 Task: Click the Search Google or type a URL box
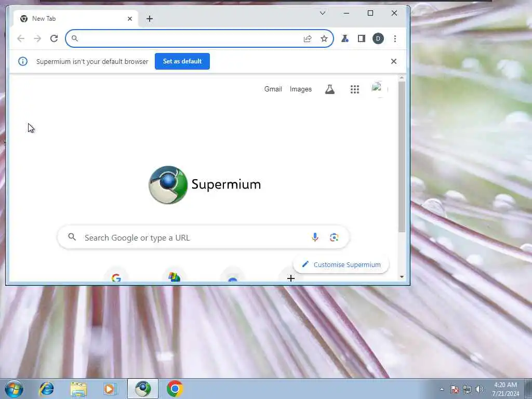click(x=203, y=237)
